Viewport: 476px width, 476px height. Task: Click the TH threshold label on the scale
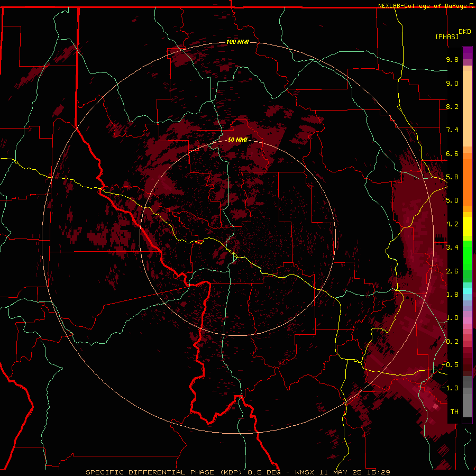pyautogui.click(x=454, y=412)
